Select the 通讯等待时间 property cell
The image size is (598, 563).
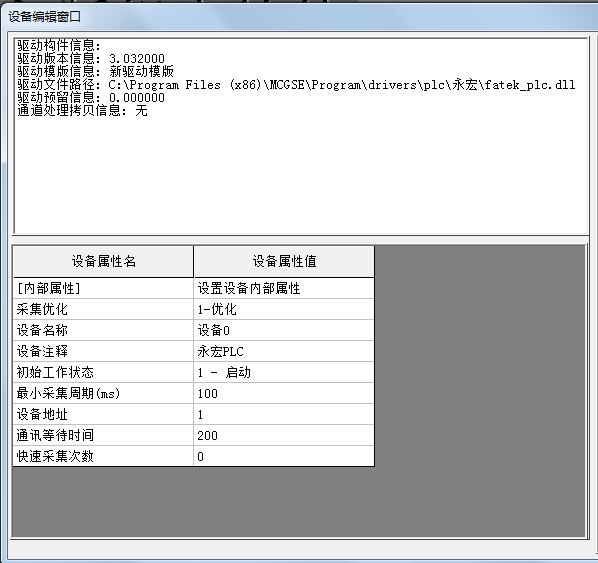click(103, 435)
